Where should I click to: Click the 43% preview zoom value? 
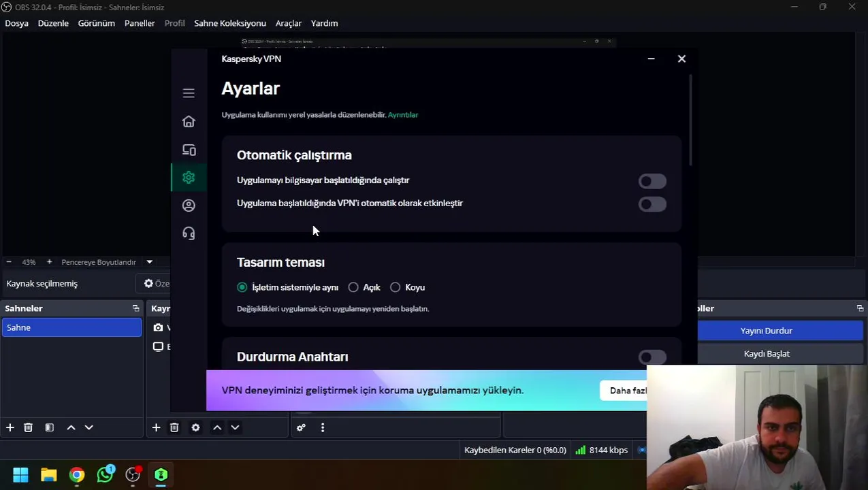(x=29, y=262)
